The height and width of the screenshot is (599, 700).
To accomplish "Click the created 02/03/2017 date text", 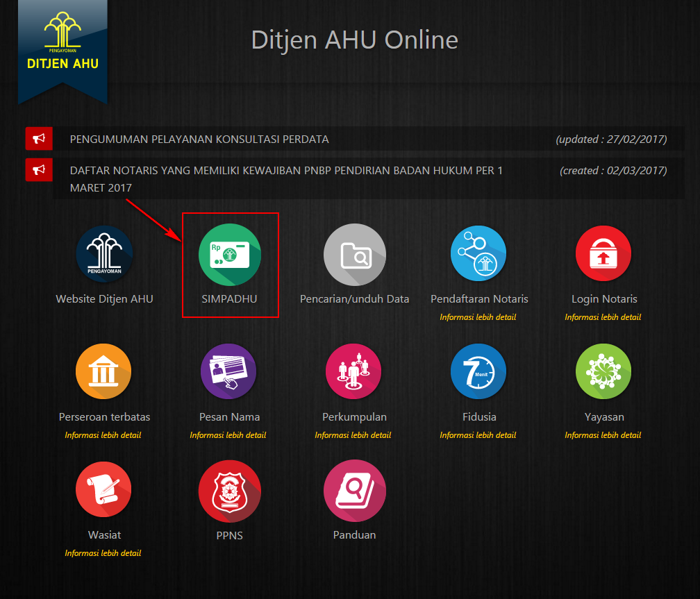I will (613, 171).
